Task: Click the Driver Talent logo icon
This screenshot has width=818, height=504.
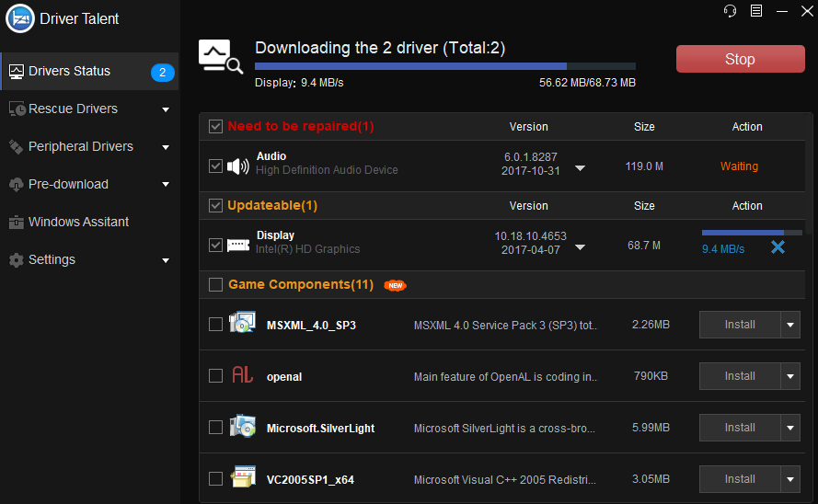Action: point(20,18)
